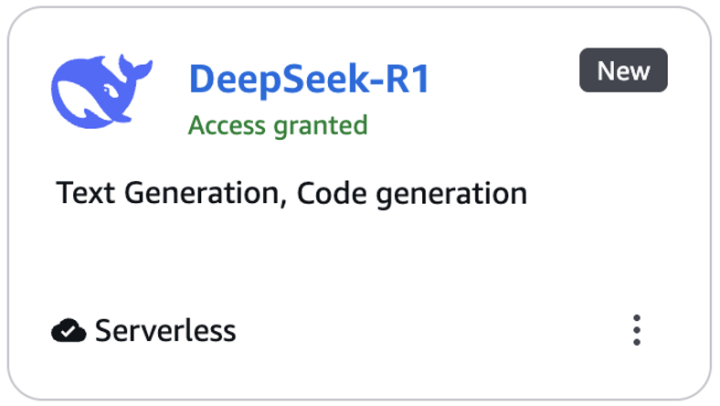Screen dimensions: 720x406
Task: Open the card menu at the bottom right
Action: point(637,329)
